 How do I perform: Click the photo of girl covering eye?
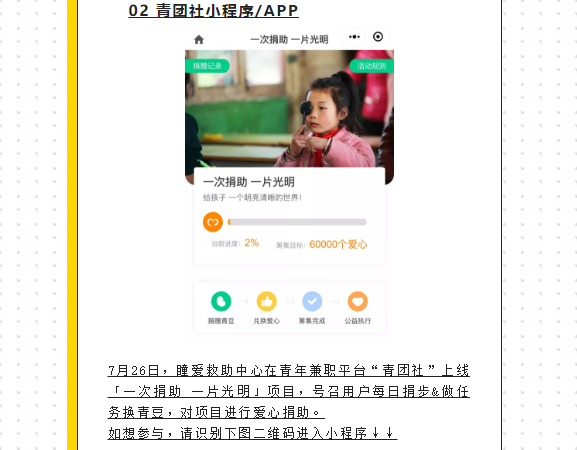(x=289, y=109)
